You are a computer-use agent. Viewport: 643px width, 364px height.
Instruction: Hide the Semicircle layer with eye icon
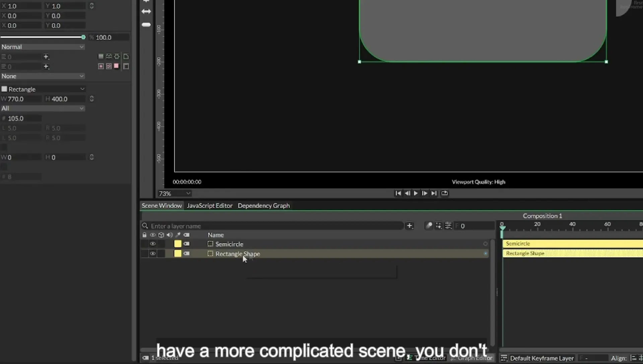[153, 244]
